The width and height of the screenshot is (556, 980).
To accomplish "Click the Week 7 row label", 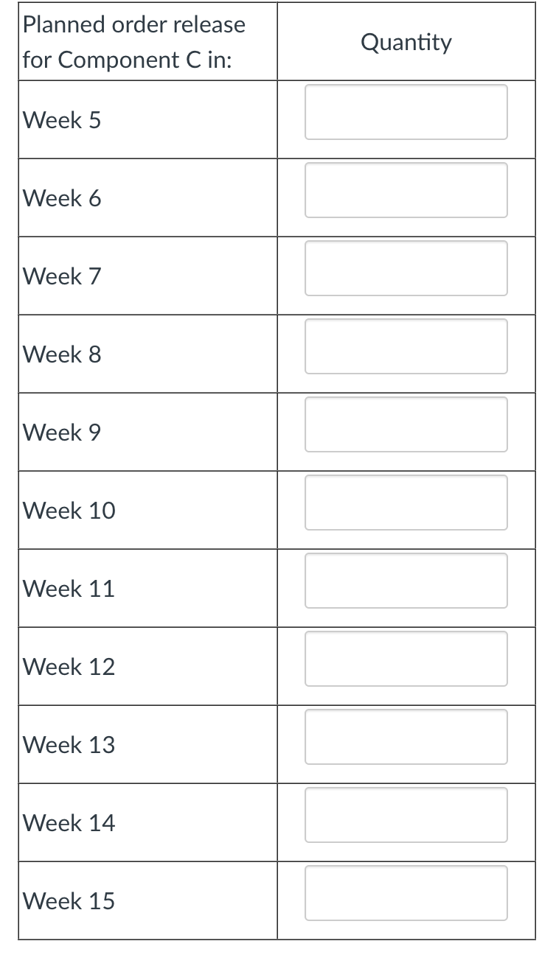I will [61, 276].
